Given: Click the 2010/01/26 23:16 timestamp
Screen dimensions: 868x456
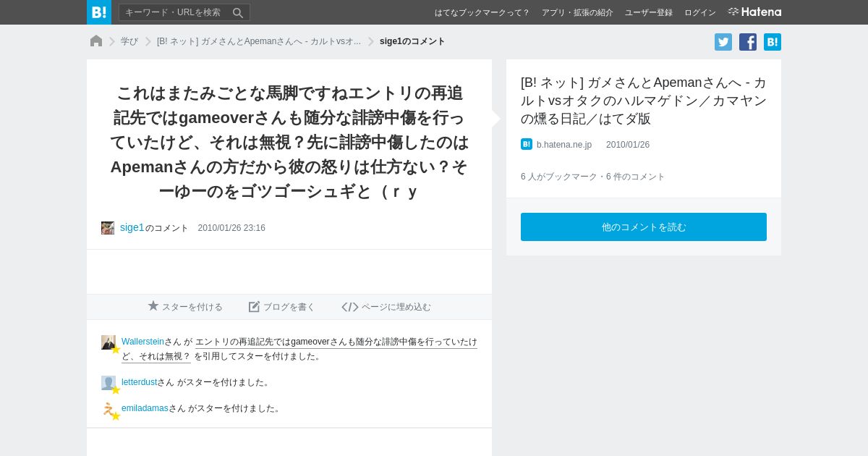Looking at the screenshot, I should [x=231, y=228].
